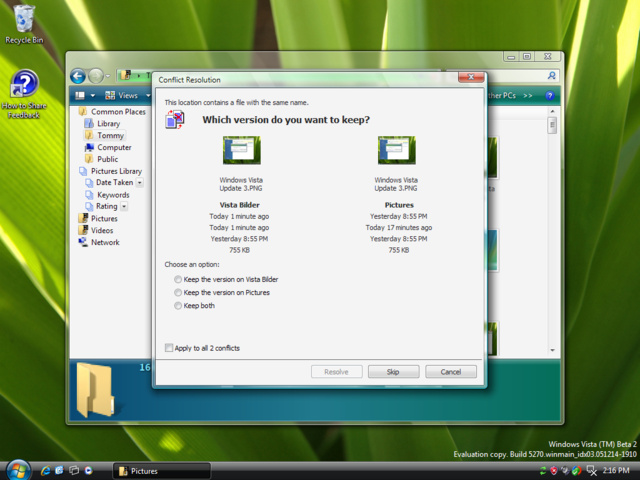Viewport: 640px width, 480px height.
Task: Click the sync tray icon
Action: 543,471
